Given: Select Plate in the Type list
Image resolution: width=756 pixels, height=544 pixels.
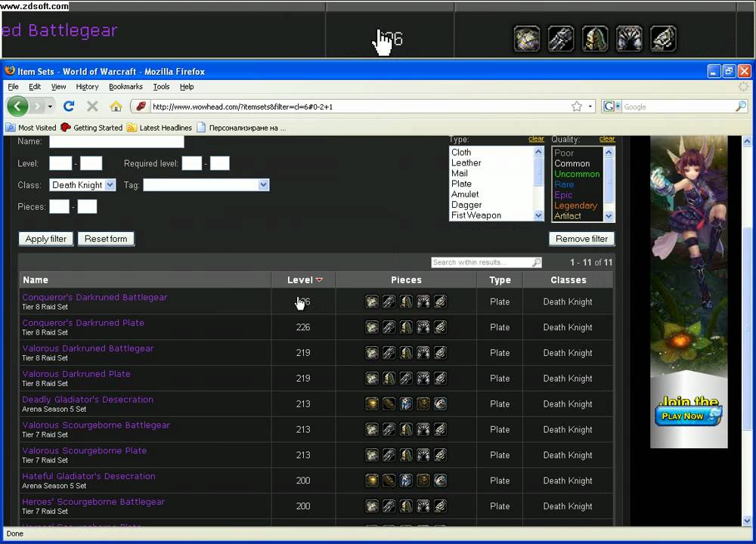Looking at the screenshot, I should [461, 184].
